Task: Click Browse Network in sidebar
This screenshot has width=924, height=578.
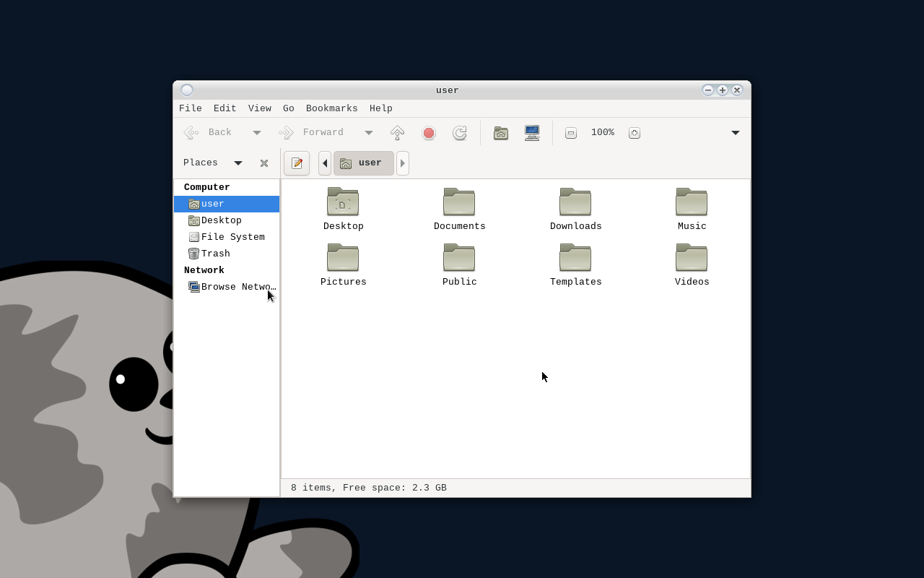Action: tap(227, 288)
